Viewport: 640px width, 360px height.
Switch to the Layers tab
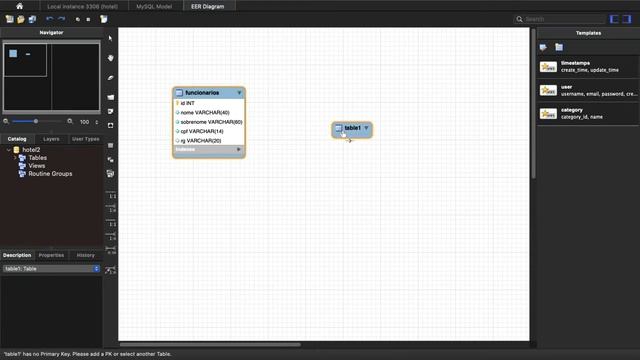[51, 139]
